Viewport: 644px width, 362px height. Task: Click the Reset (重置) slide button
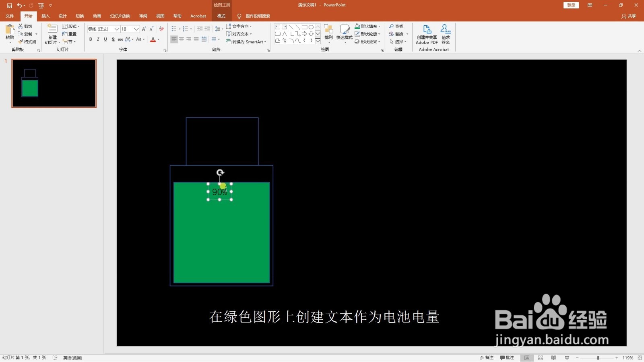69,34
